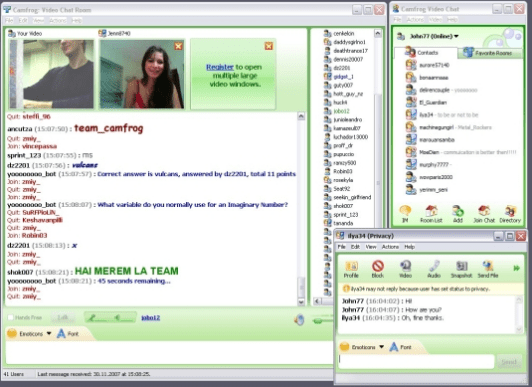Screen dimensions: 532x387
Task: Click the speaker volume icon
Action: pyautogui.click(x=299, y=319)
